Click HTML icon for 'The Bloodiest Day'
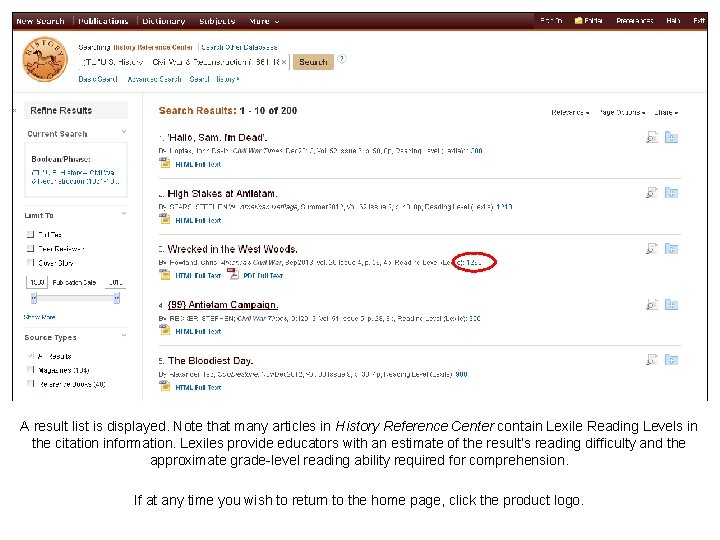Screen dimensions: 720x540 (x=165, y=386)
